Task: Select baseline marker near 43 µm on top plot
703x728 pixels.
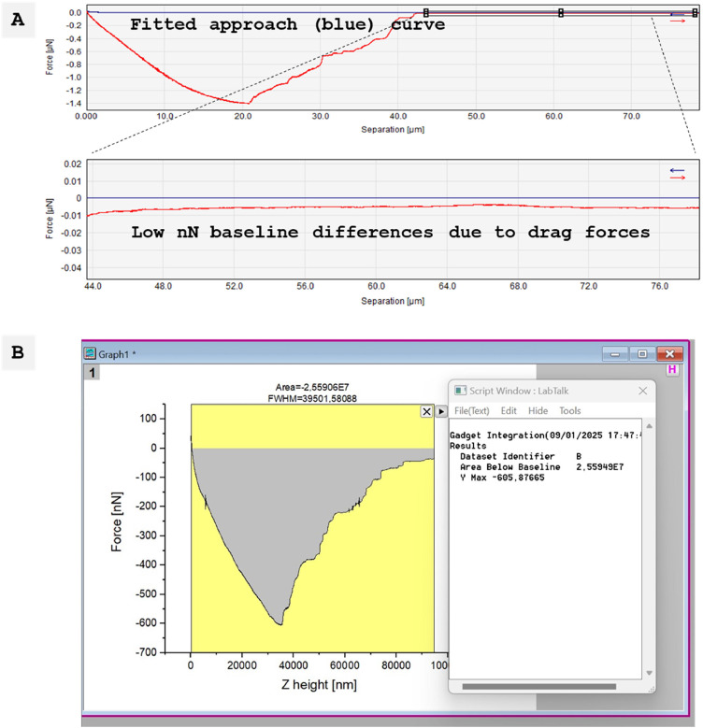Action: 425,13
